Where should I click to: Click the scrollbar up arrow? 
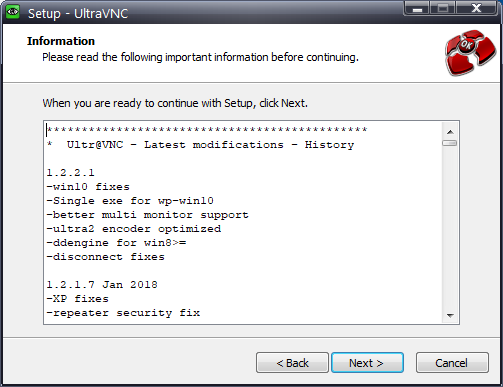pyautogui.click(x=450, y=132)
